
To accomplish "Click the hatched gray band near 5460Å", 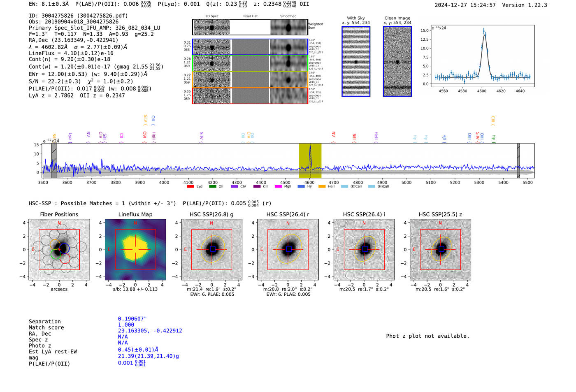I will (518, 161).
